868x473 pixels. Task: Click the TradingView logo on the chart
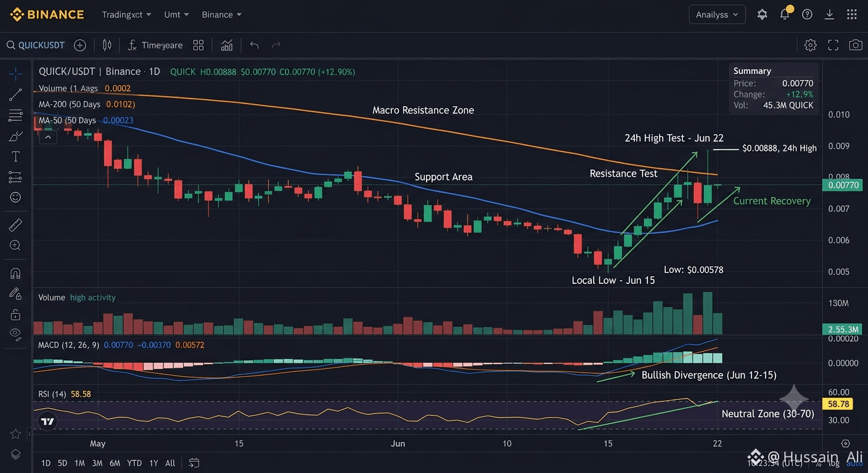point(47,422)
